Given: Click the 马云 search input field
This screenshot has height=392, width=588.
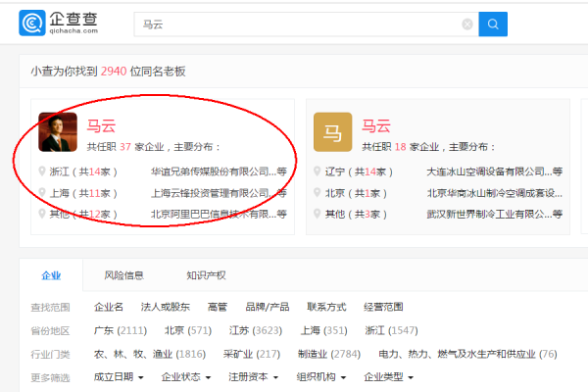Looking at the screenshot, I should click(x=306, y=24).
